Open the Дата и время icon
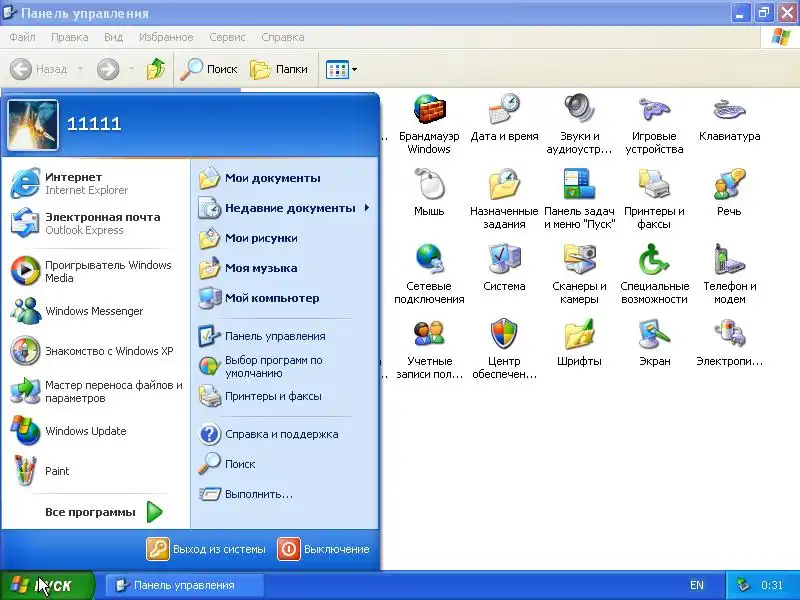The image size is (800, 600). point(504,118)
